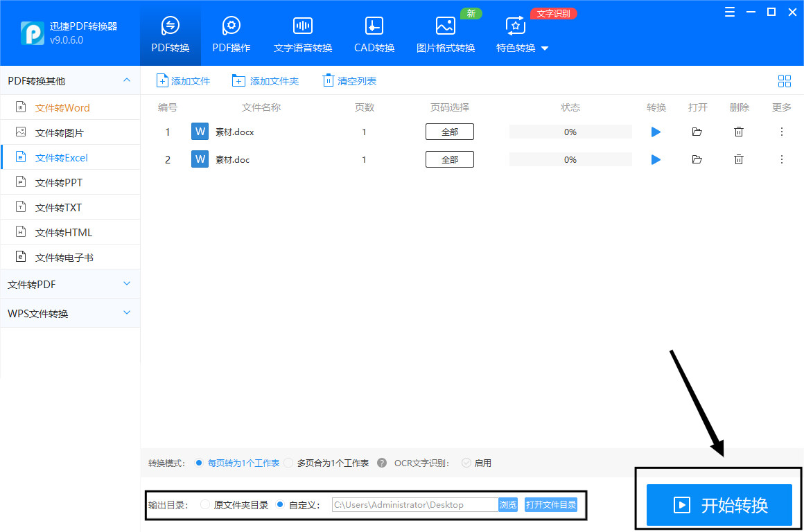Click the 清空列表 clear list icon

pos(328,80)
